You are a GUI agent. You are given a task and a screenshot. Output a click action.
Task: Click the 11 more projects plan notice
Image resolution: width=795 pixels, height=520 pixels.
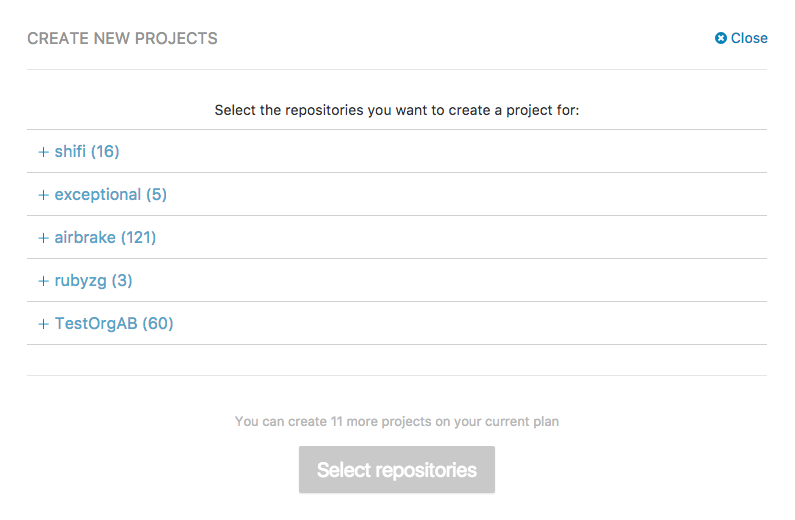click(396, 422)
